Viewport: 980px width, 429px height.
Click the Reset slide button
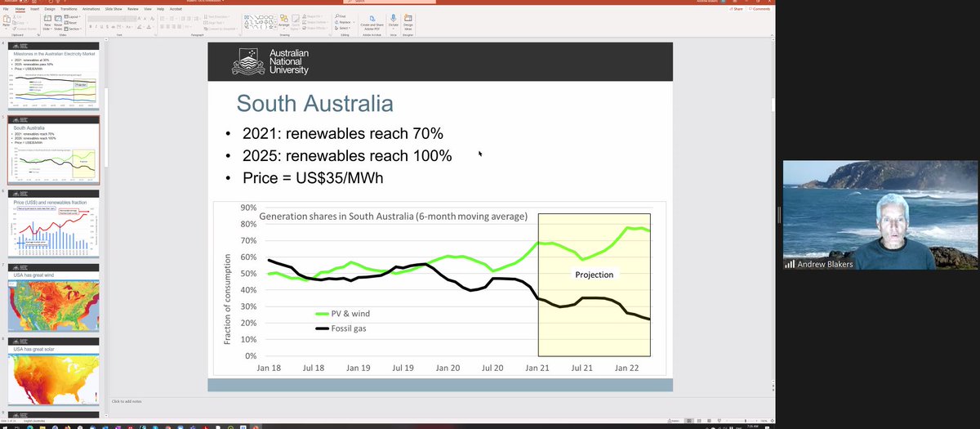(71, 23)
